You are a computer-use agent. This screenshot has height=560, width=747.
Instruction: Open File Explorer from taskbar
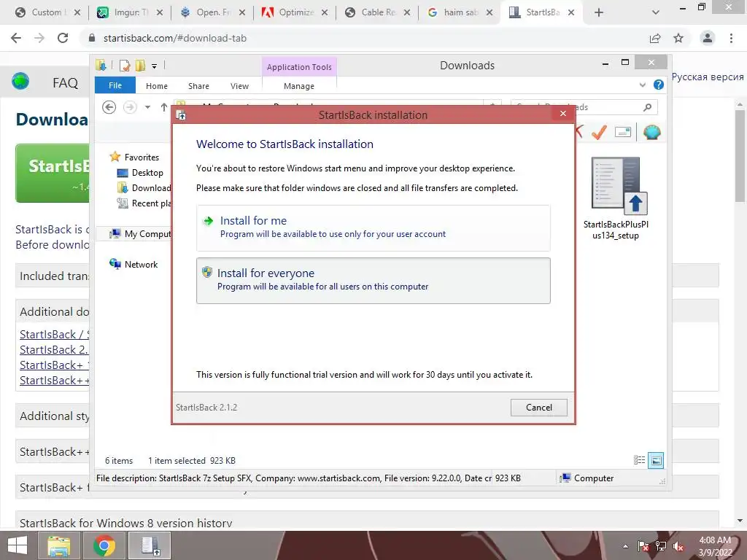pyautogui.click(x=59, y=545)
